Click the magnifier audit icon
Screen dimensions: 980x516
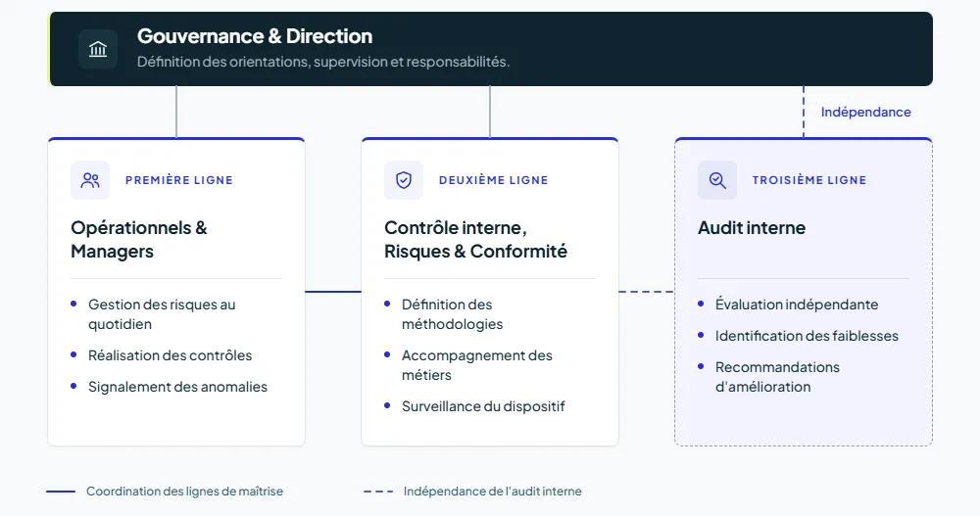(717, 180)
